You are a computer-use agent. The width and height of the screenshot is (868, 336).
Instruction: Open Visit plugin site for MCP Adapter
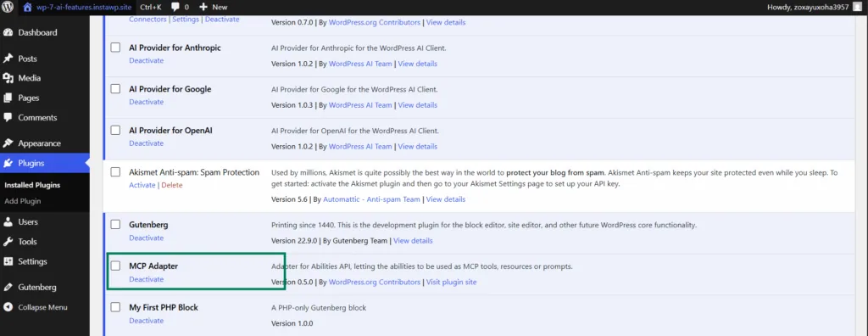(x=452, y=283)
